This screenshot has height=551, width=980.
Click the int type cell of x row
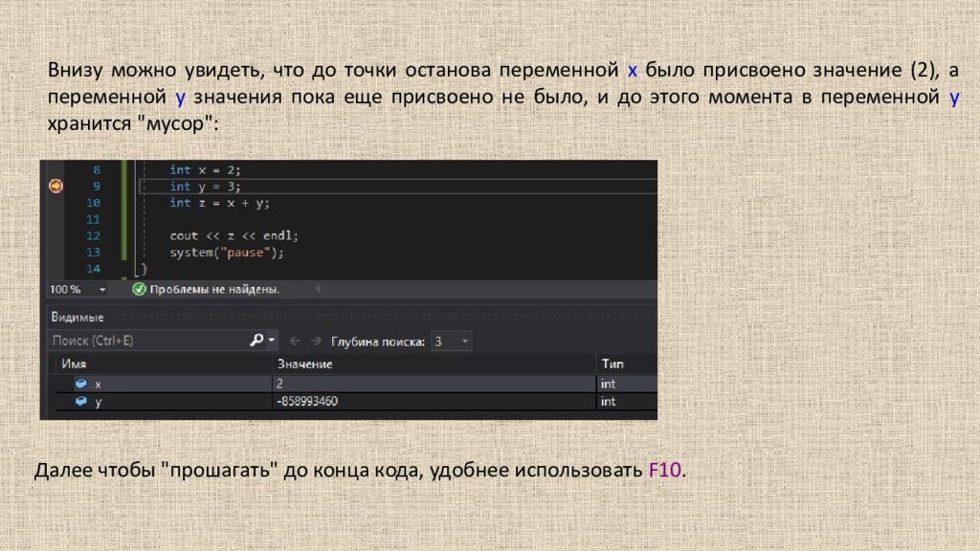(626, 384)
